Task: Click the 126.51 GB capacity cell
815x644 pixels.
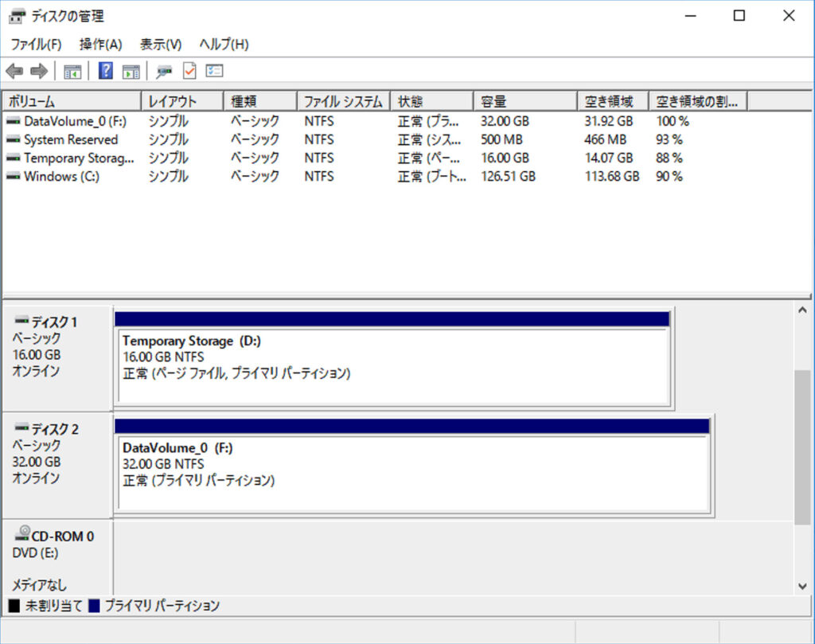Action: (508, 177)
